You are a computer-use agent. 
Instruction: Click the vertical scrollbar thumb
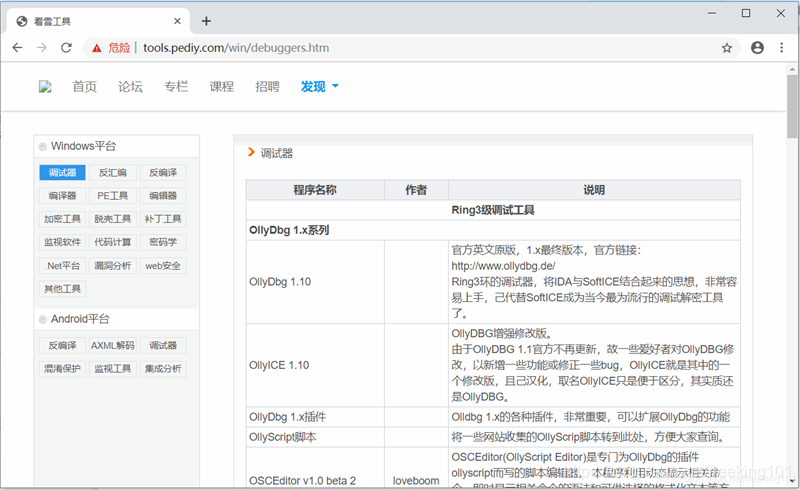click(792, 106)
